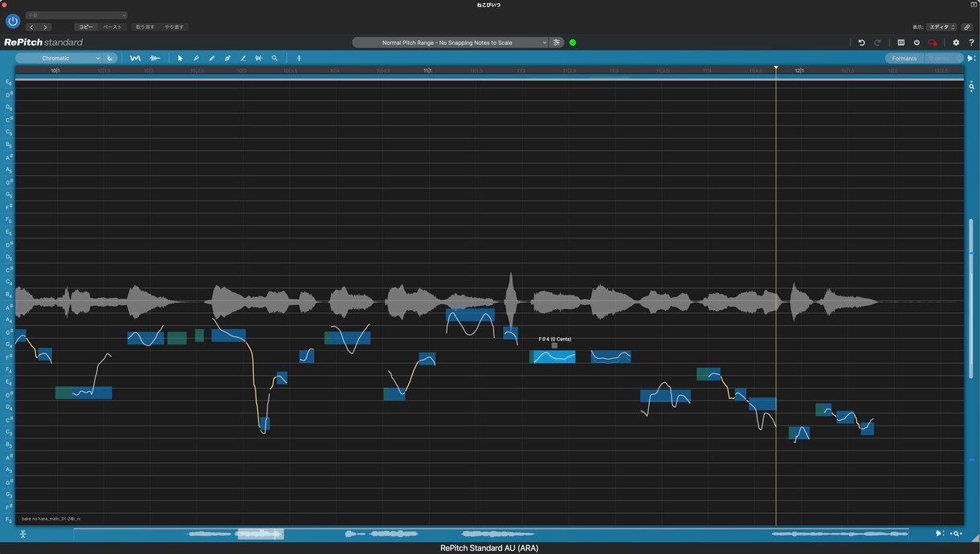The width and height of the screenshot is (980, 554).
Task: Select the fourth editing pen tool
Action: tap(227, 58)
